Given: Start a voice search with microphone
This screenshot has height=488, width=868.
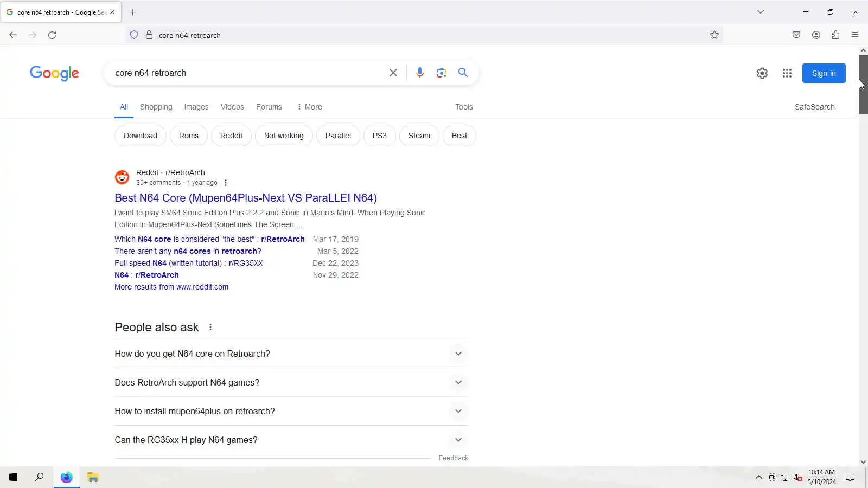Looking at the screenshot, I should tap(419, 73).
